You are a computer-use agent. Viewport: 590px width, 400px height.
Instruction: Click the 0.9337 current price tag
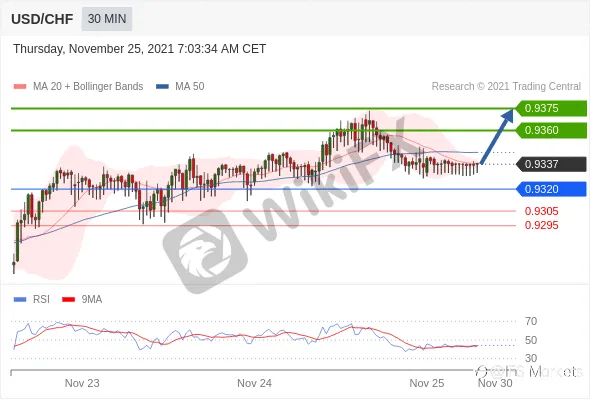point(551,164)
